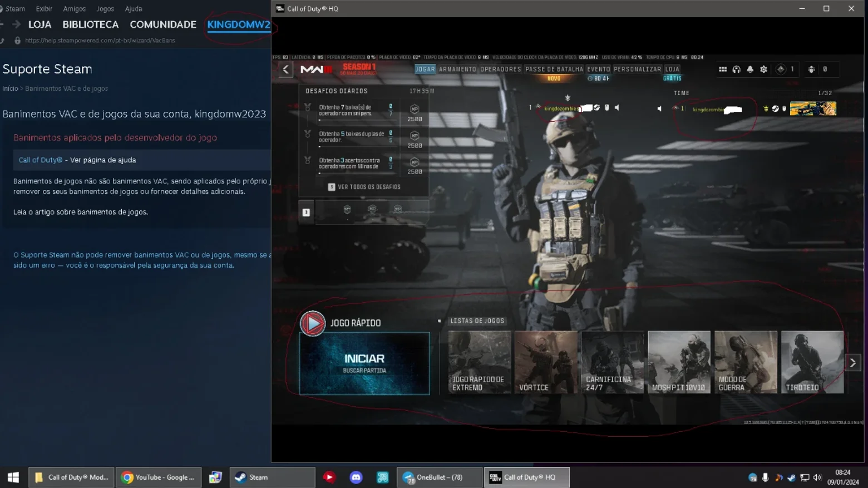Open the Call of Duty Mod folder taskbar button
Screen dimensions: 868x488
coord(71,477)
